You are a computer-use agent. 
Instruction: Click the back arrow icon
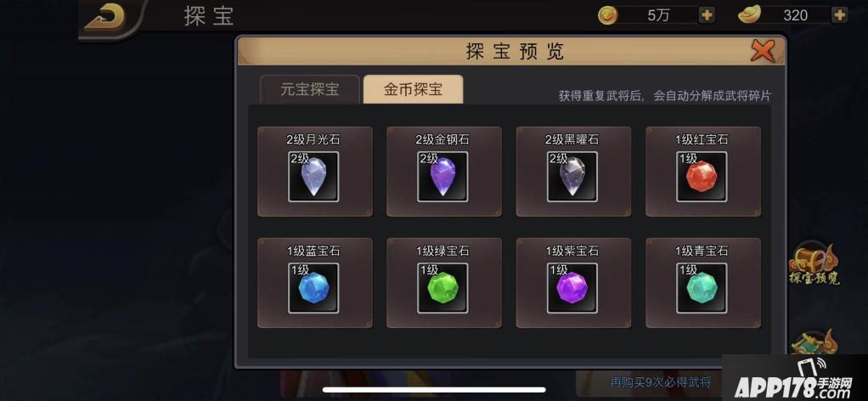coord(104,15)
